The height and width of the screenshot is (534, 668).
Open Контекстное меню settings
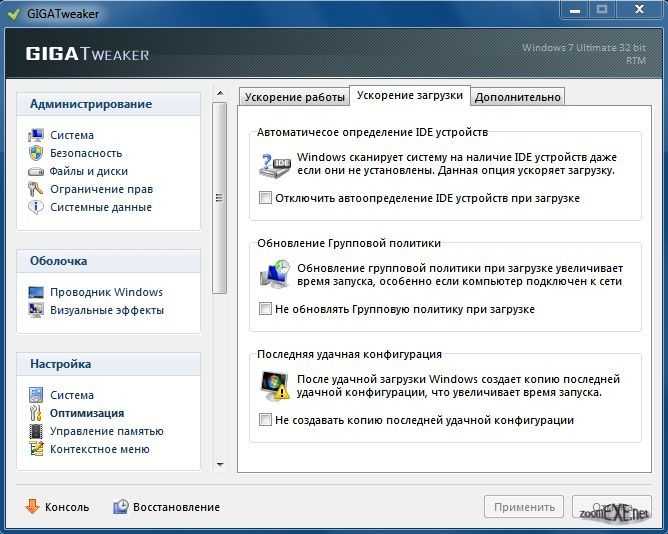pos(100,449)
